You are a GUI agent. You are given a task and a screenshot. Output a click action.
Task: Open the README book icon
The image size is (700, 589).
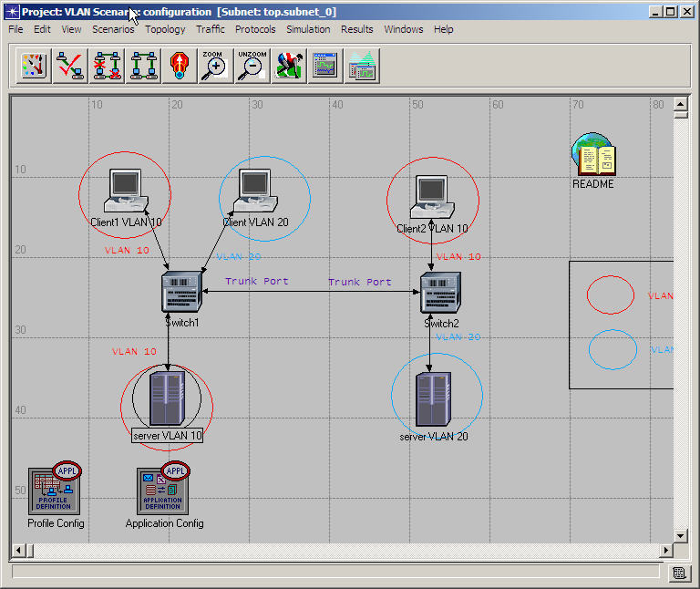(x=593, y=154)
